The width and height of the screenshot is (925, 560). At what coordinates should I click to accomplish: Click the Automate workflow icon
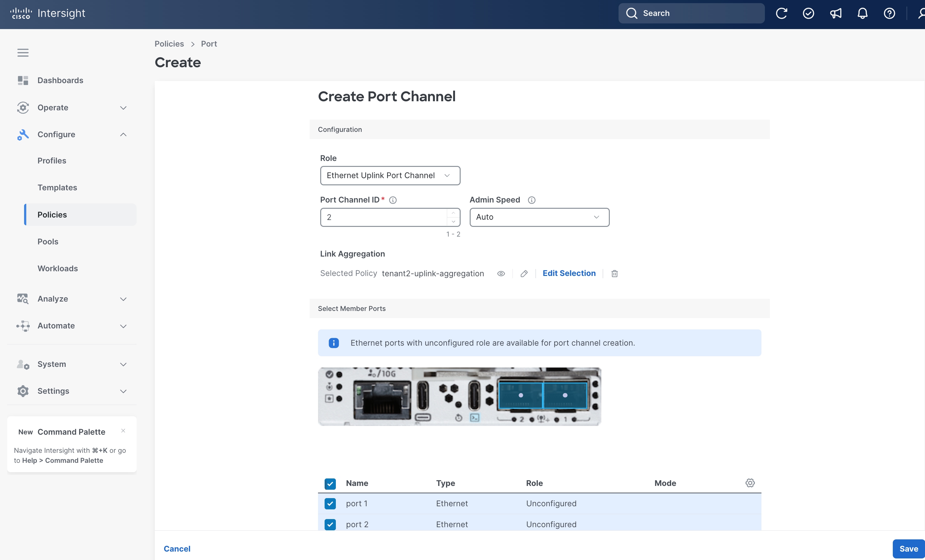tap(23, 326)
